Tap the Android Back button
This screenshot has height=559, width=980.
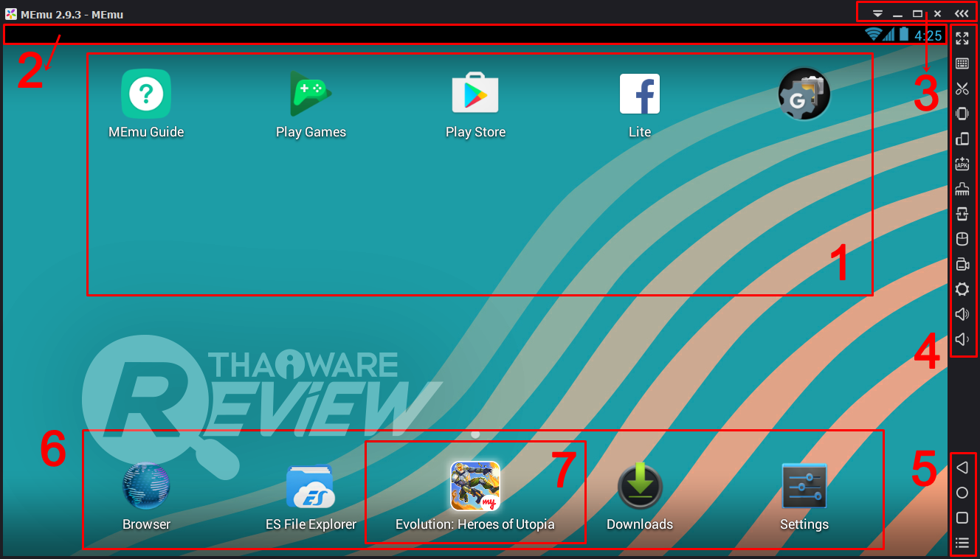[962, 468]
